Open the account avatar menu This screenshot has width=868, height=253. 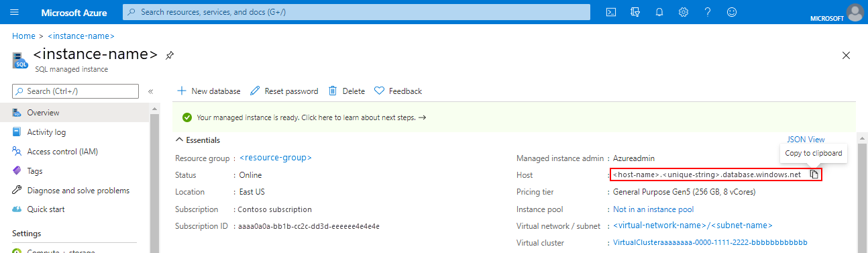point(855,11)
